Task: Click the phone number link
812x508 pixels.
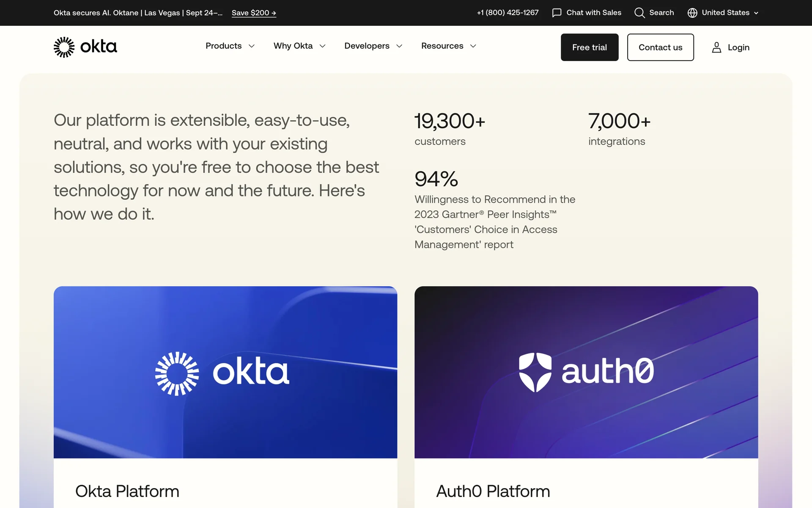Action: click(x=507, y=13)
